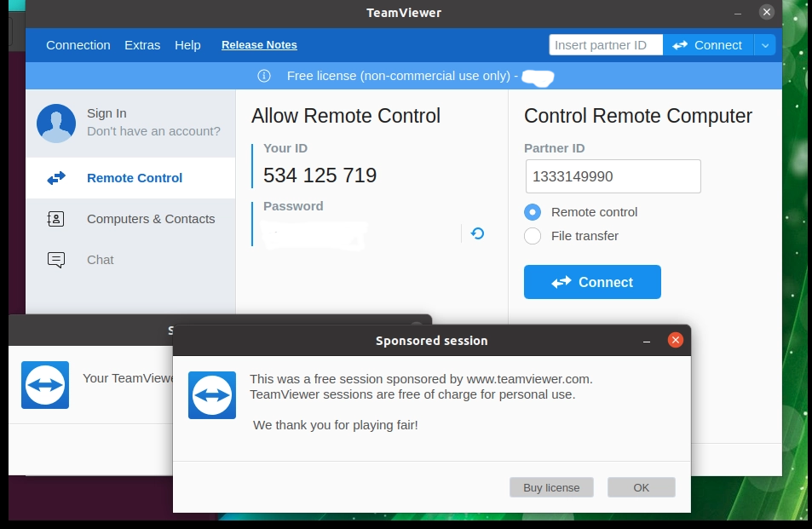Click the large Connect button under Partner ID
This screenshot has width=812, height=529.
click(x=592, y=282)
